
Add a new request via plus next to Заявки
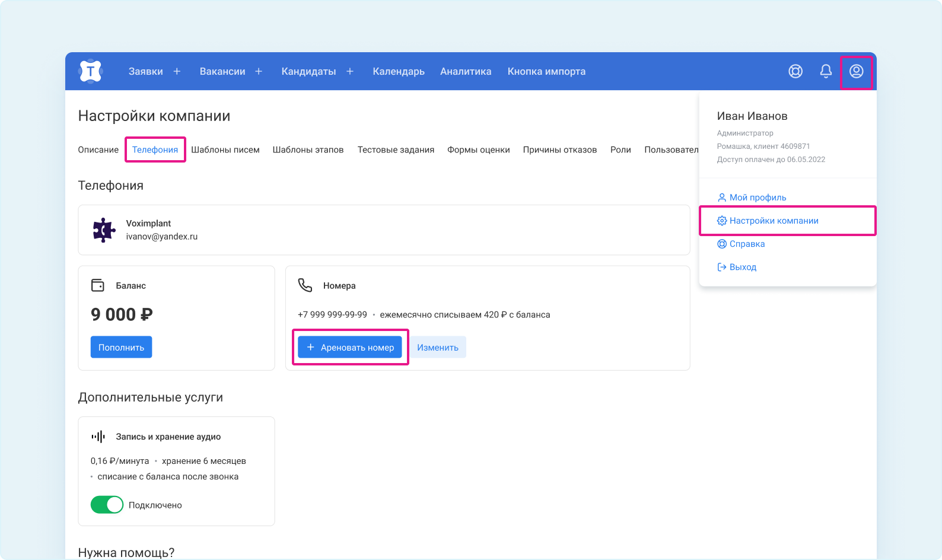click(177, 71)
